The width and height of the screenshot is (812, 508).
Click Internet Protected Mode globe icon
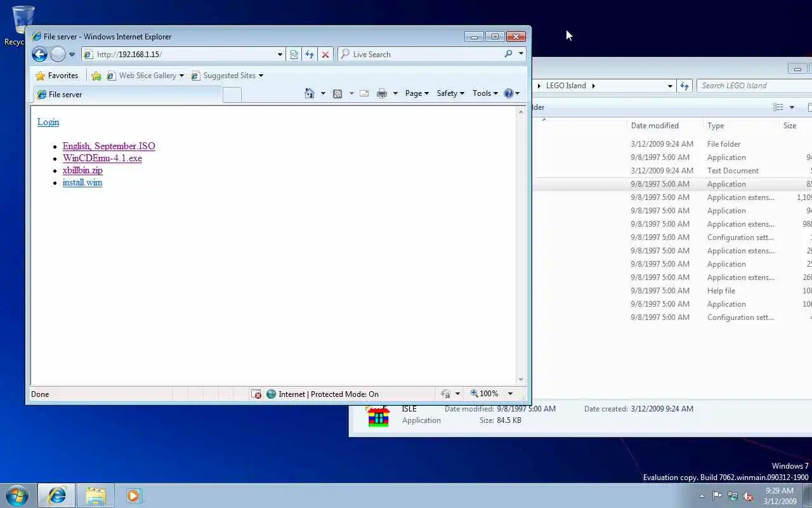(272, 394)
